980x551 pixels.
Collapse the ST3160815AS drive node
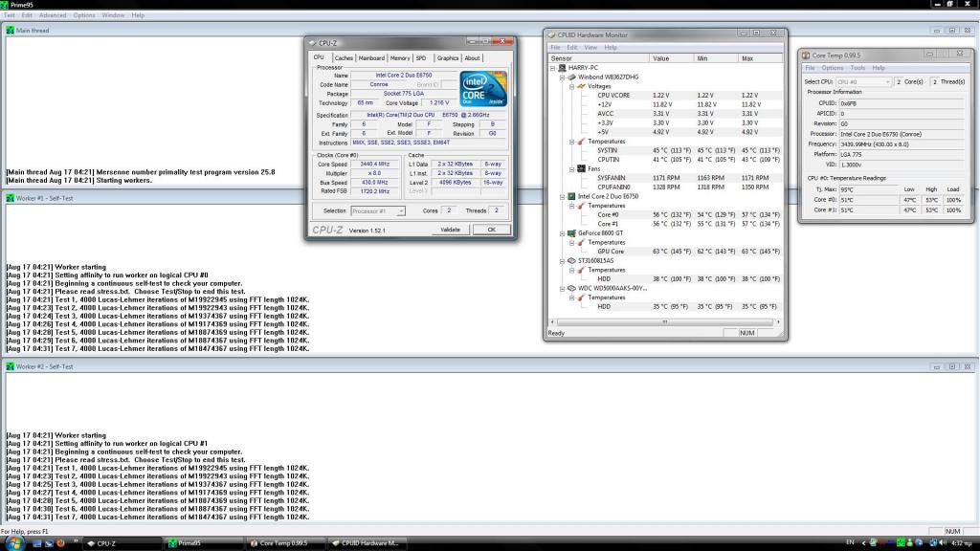pyautogui.click(x=563, y=260)
